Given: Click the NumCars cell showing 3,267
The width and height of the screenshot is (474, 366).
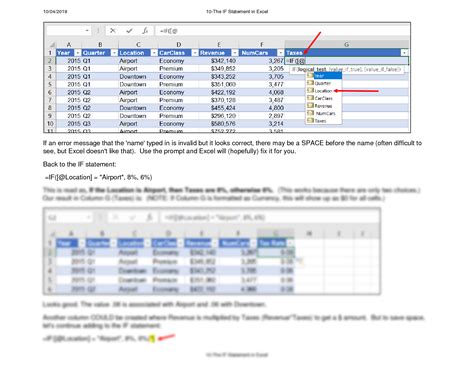Looking at the screenshot, I should (x=262, y=61).
